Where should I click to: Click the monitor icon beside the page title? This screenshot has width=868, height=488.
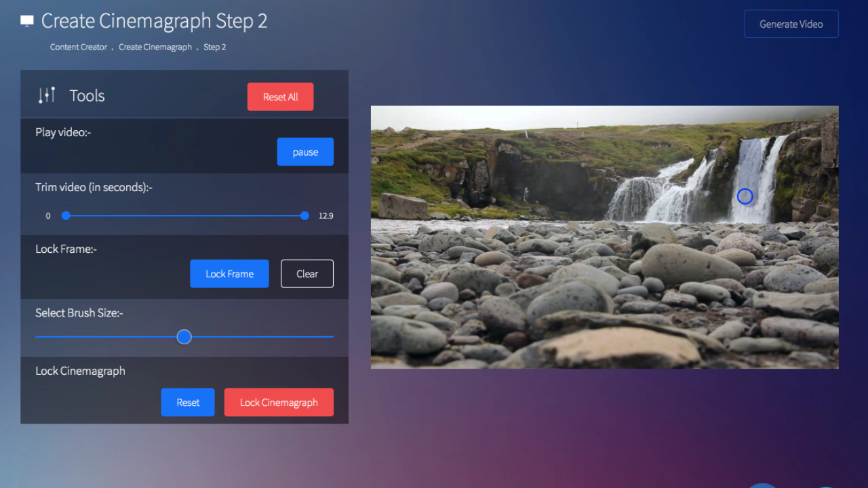click(27, 21)
